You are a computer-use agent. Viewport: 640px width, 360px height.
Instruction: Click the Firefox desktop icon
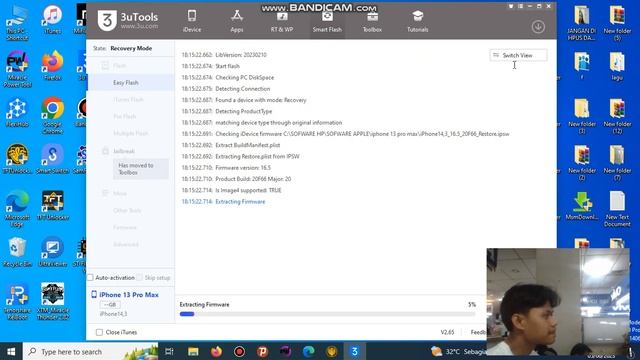[52, 66]
